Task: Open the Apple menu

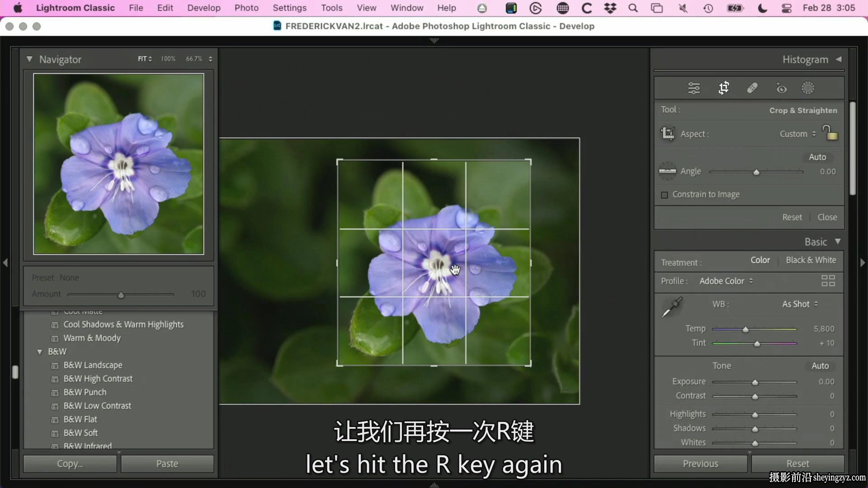Action: pyautogui.click(x=18, y=8)
